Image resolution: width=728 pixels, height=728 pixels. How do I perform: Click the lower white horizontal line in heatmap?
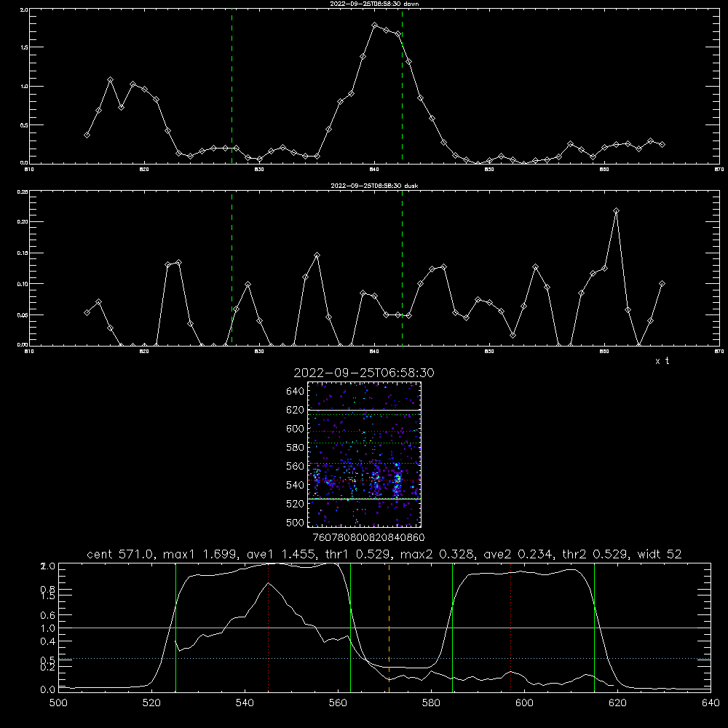click(x=364, y=499)
